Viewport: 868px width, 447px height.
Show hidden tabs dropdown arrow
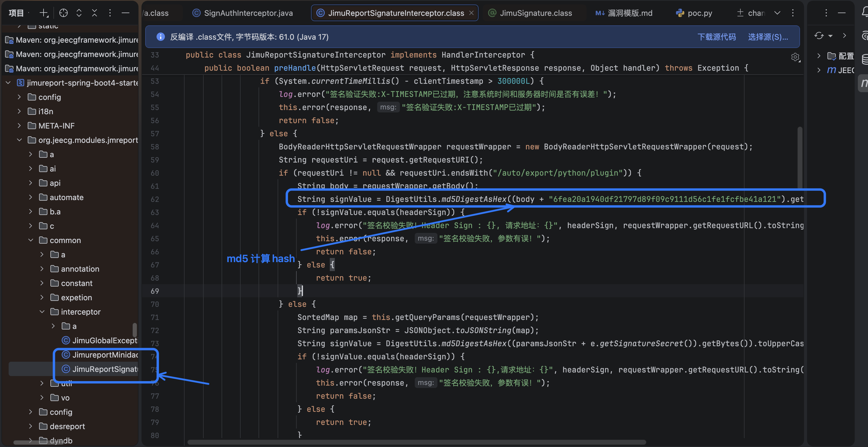click(777, 13)
